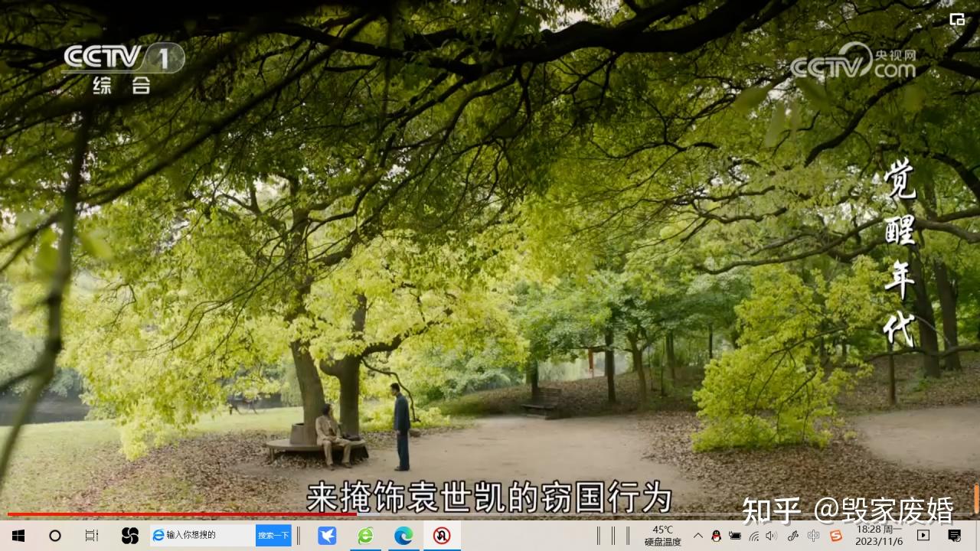980x551 pixels.
Task: Open the Wi-Fi network tray icon
Action: pos(754,536)
